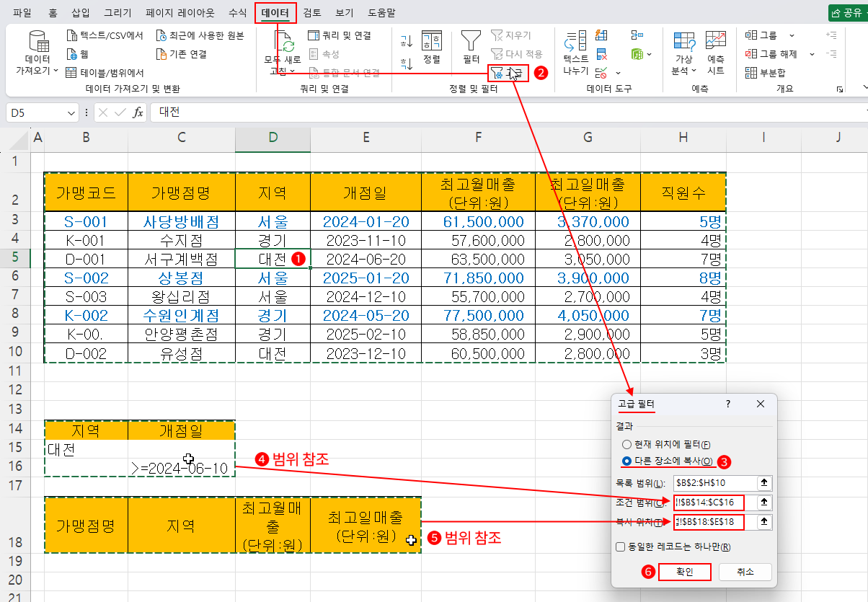Image resolution: width=868 pixels, height=602 pixels.
Task: Open the 그룹 dropdown arrow
Action: tap(791, 35)
